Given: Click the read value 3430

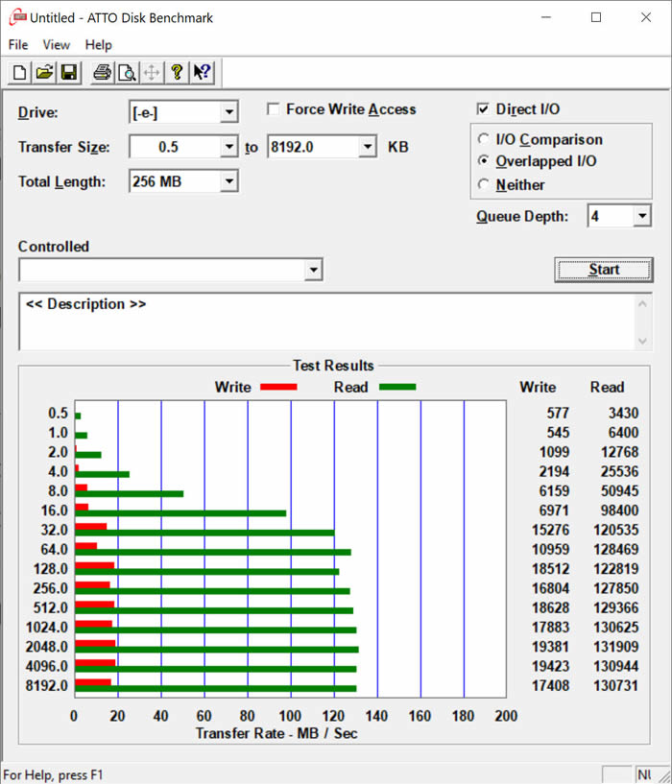Looking at the screenshot, I should [623, 413].
